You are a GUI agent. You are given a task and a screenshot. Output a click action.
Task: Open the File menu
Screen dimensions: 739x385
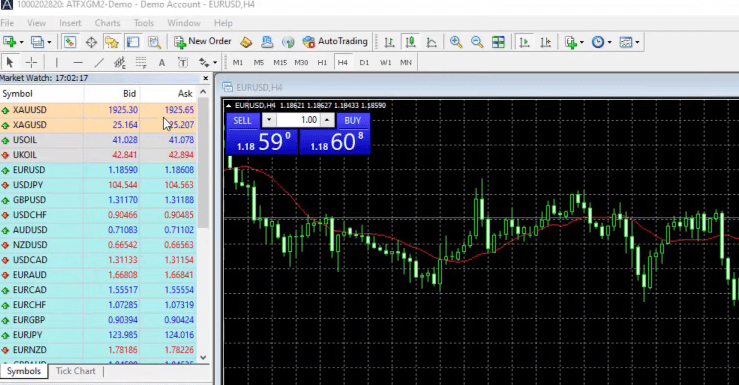pyautogui.click(x=7, y=23)
